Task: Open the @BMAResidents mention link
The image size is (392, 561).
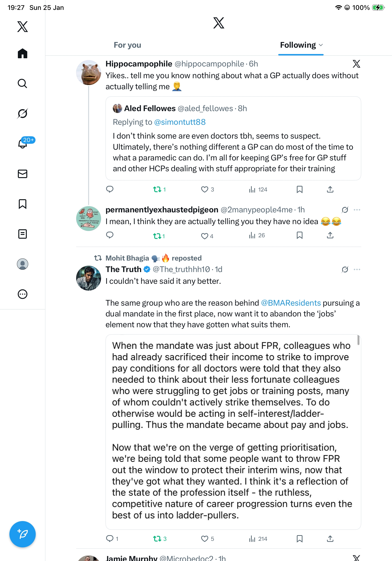Action: pyautogui.click(x=291, y=303)
